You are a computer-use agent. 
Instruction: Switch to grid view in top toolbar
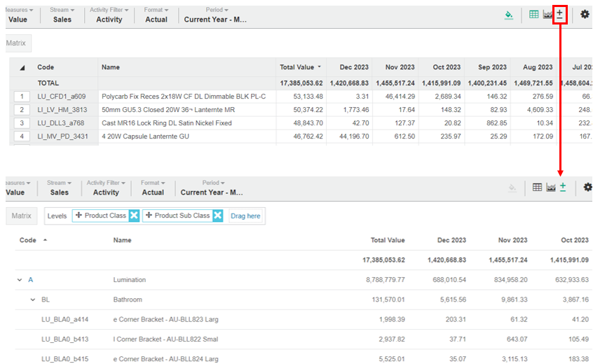[x=534, y=15]
